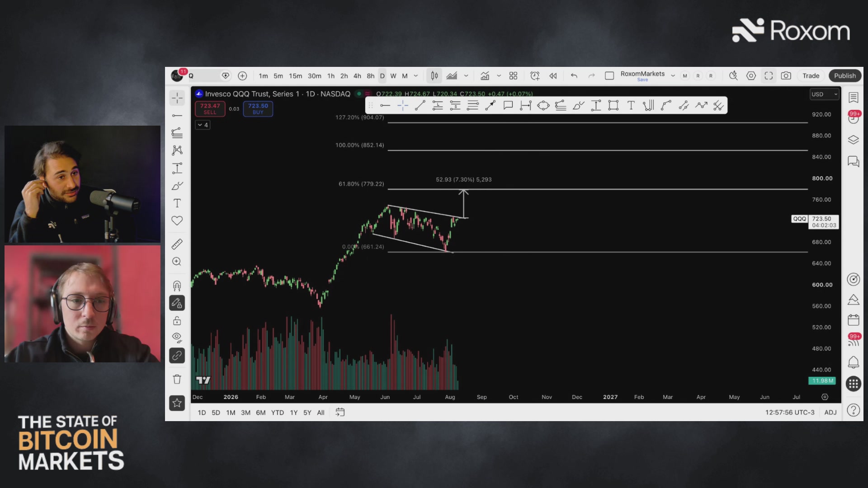This screenshot has width=868, height=488.
Task: Open the heart icons tool in left sidebar
Action: [177, 221]
